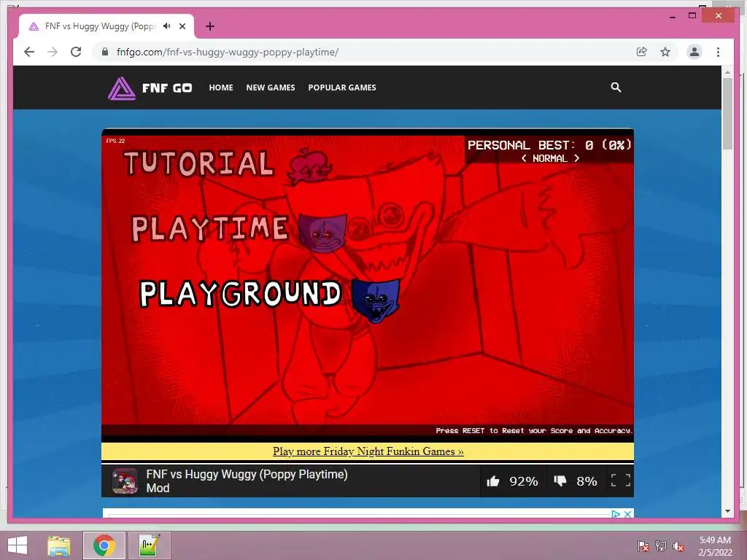This screenshot has width=747, height=560.
Task: Click the FNF GO triangle logo
Action: point(122,88)
